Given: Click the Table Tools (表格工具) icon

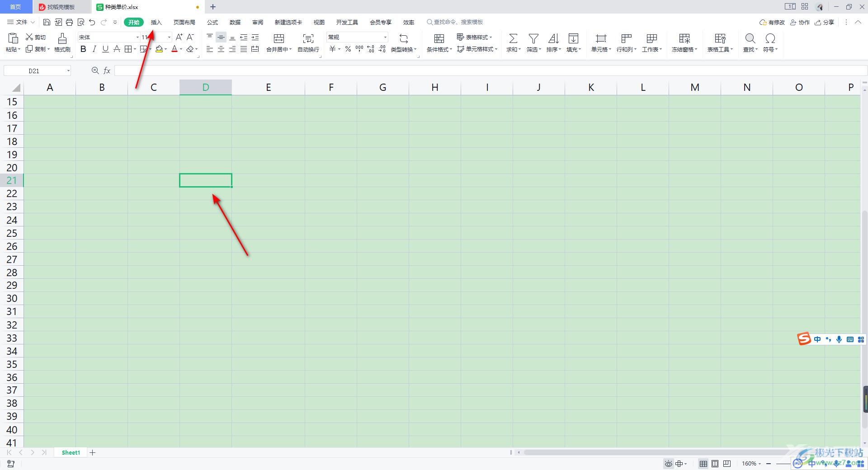Looking at the screenshot, I should tap(720, 38).
